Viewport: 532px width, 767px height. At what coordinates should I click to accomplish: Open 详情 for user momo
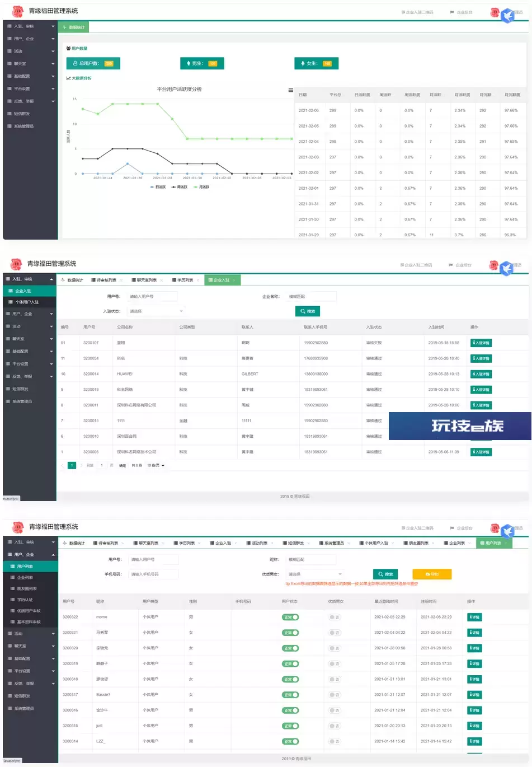(475, 617)
